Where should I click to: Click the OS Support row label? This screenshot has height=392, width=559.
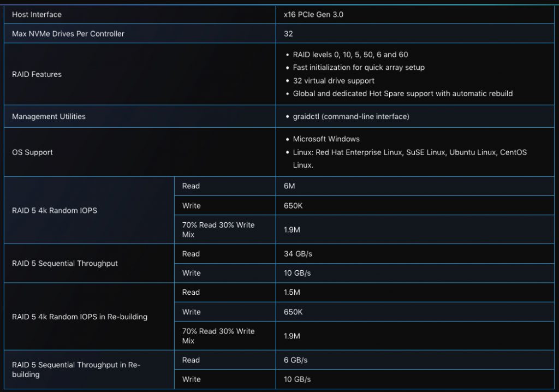click(32, 152)
